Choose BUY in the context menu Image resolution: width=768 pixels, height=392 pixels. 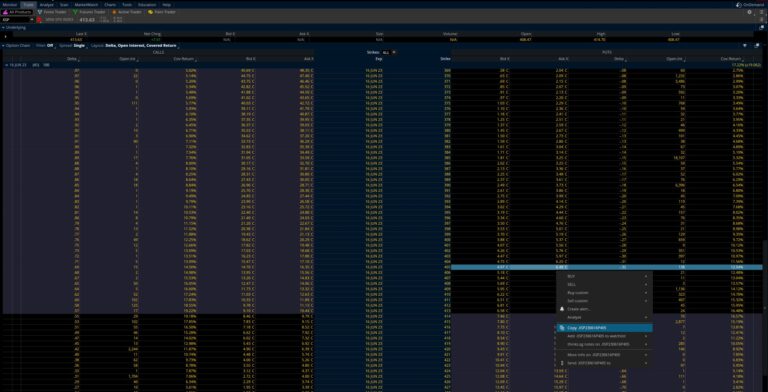tap(604, 276)
